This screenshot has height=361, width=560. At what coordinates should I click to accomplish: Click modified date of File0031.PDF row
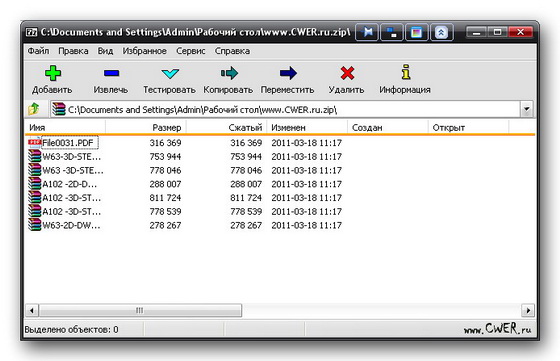306,143
